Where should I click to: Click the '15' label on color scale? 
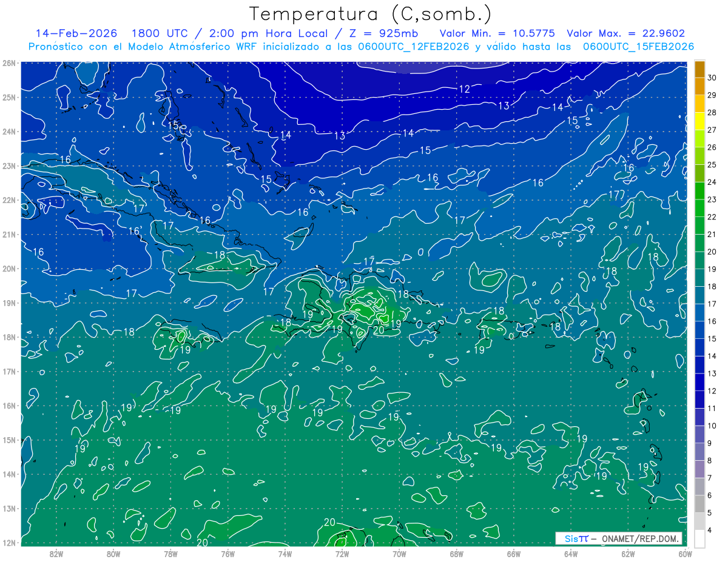coord(712,338)
